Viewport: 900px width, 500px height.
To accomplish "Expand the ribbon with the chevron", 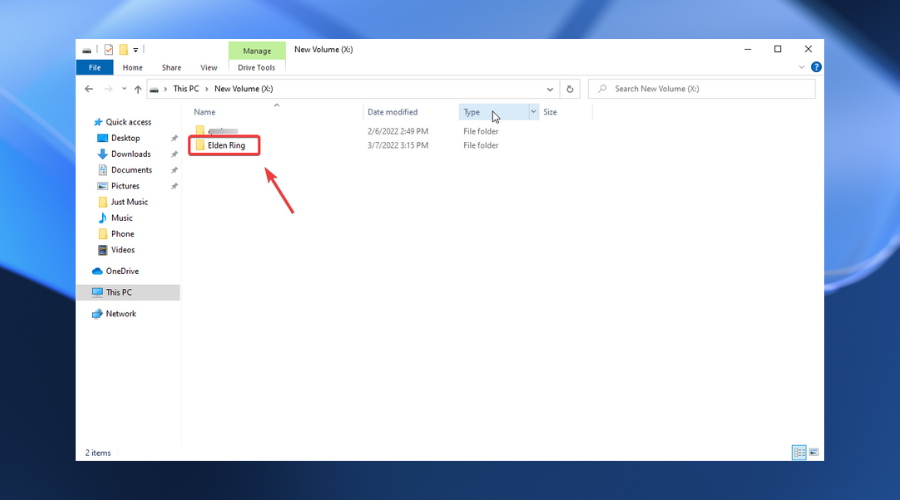I will pyautogui.click(x=802, y=67).
